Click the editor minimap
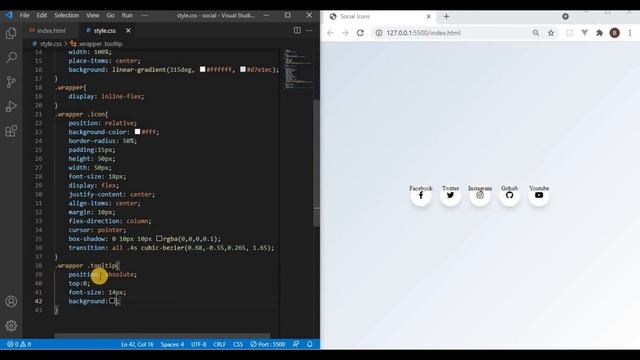Image resolution: width=640 pixels, height=360 pixels. click(x=298, y=69)
